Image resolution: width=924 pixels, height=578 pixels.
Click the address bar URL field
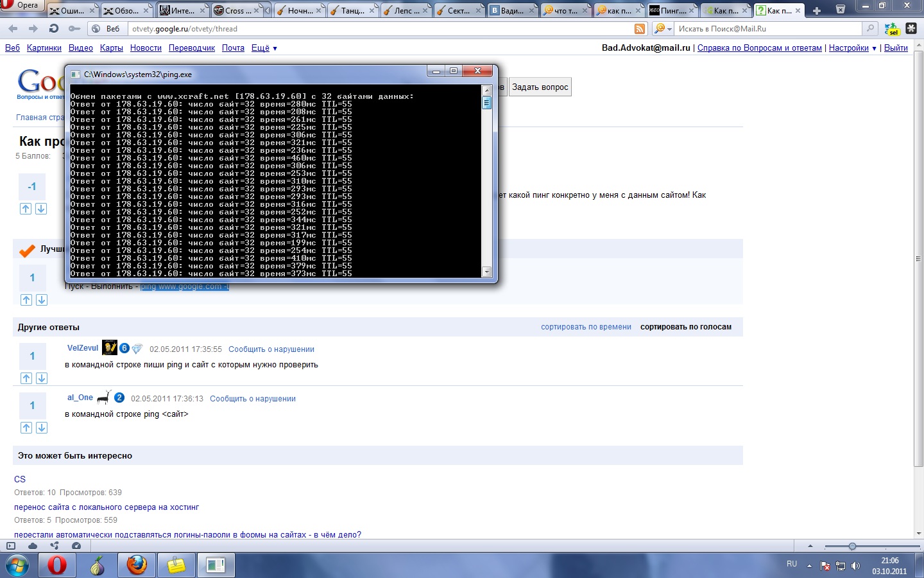point(381,29)
